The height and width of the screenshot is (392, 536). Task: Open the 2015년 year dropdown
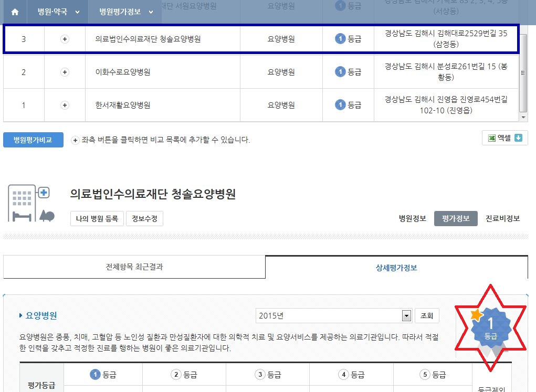coord(333,316)
